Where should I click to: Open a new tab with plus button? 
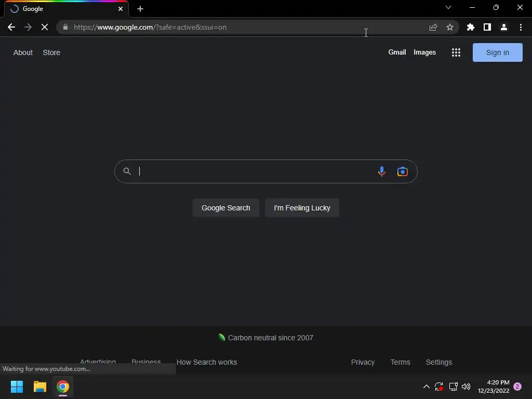pos(140,9)
